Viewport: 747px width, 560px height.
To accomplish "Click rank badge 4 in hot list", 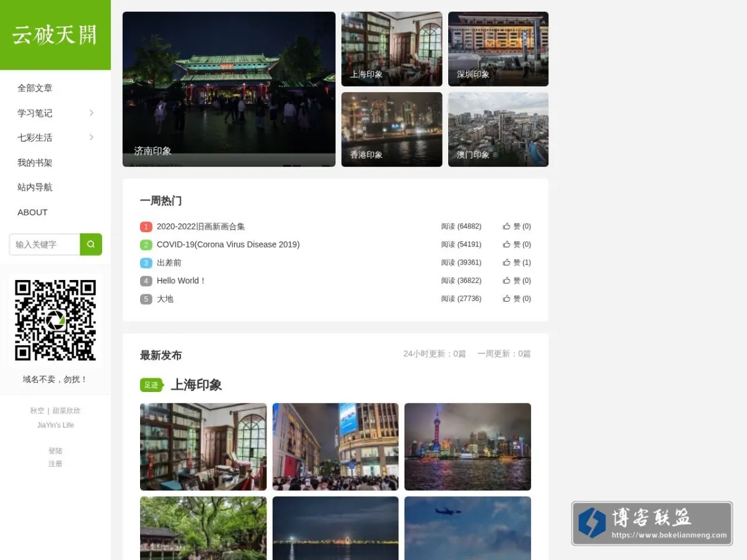I will coord(146,281).
